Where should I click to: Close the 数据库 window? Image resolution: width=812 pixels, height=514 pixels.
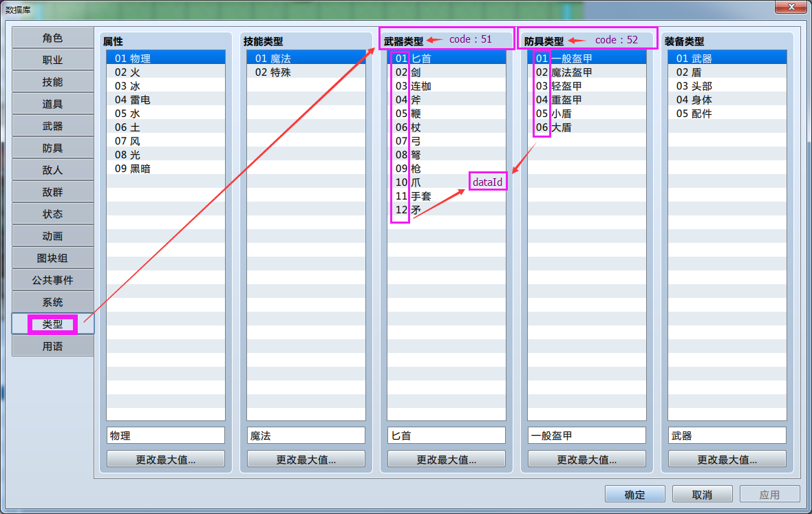(x=791, y=7)
